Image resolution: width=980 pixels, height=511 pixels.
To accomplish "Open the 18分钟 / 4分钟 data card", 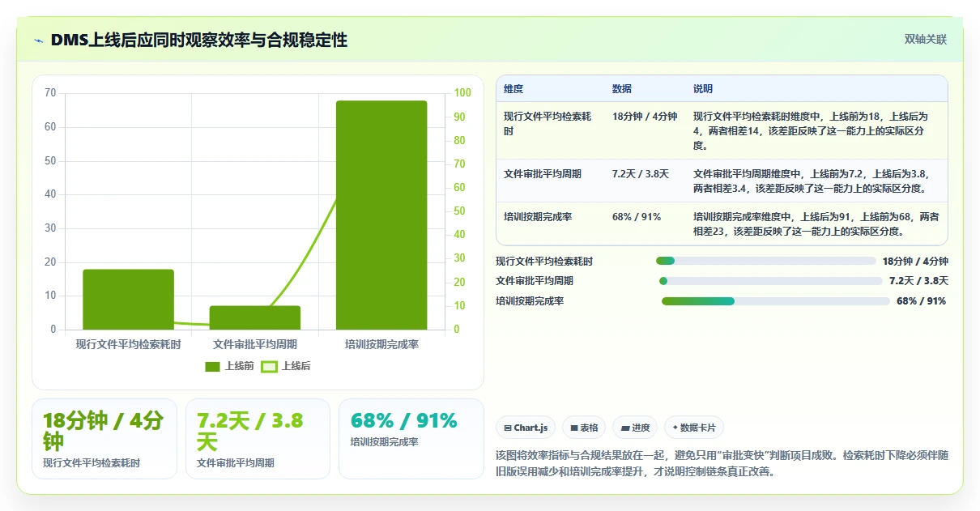I will (104, 439).
